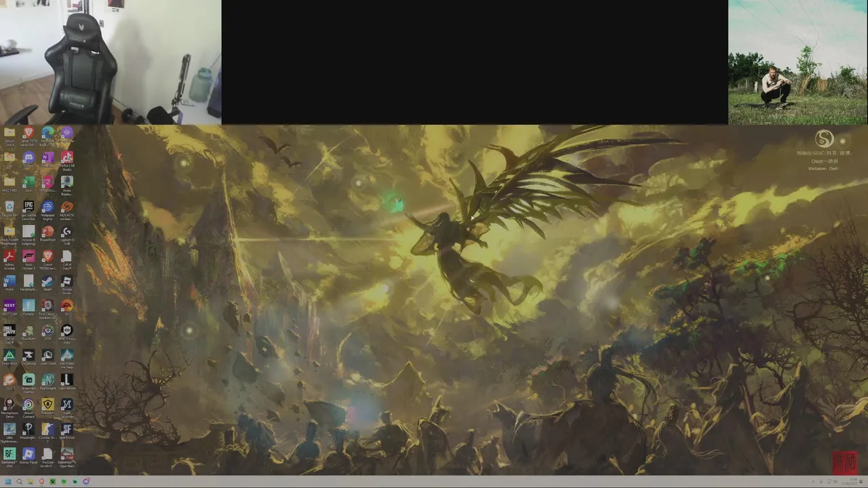Open Roblox Studio shortcut
This screenshot has width=868, height=488.
(x=66, y=285)
